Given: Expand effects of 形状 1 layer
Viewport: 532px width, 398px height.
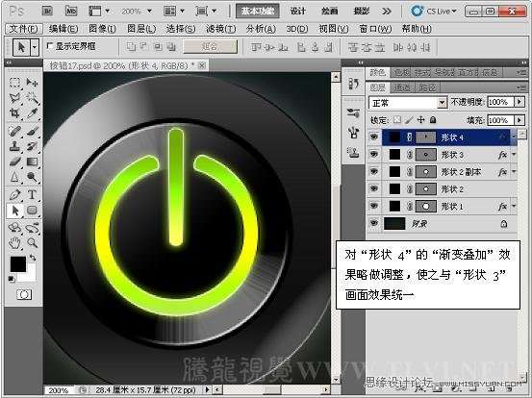Looking at the screenshot, I should pyautogui.click(x=514, y=206).
